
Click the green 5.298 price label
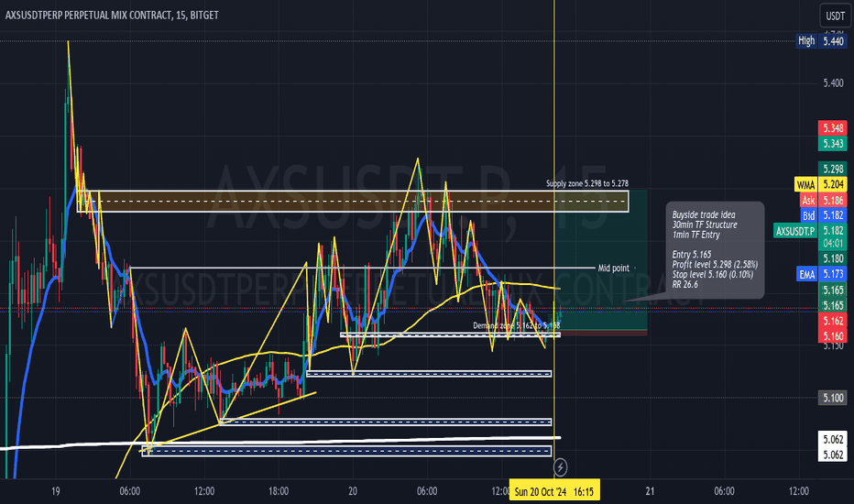(833, 169)
